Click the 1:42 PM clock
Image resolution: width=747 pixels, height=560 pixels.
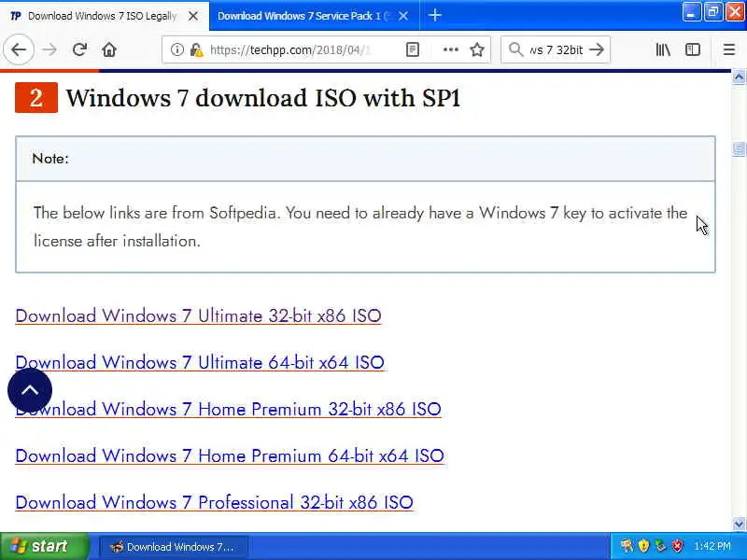(712, 546)
